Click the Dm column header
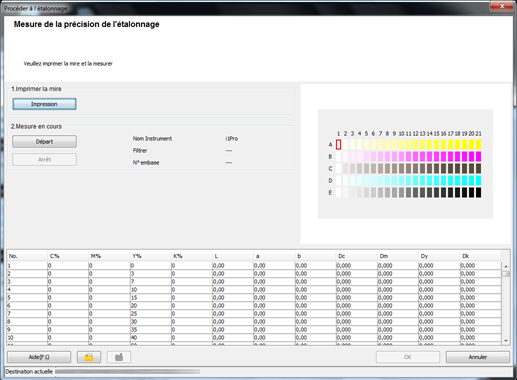 (x=398, y=256)
